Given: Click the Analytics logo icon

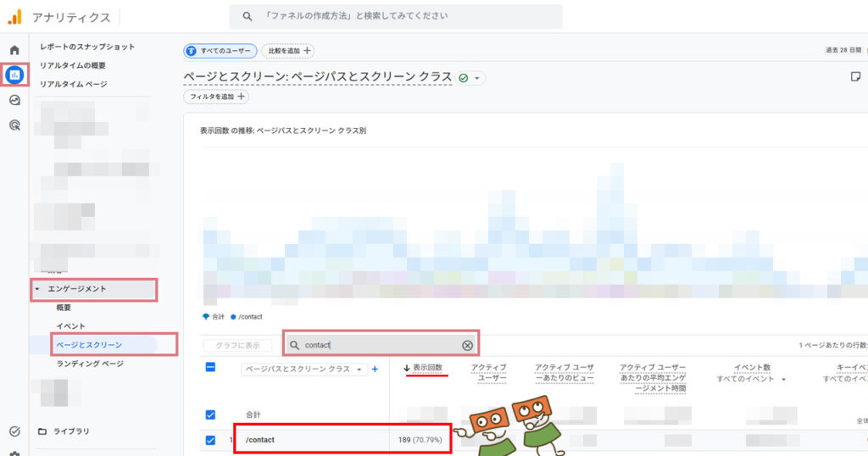Looking at the screenshot, I should pos(14,17).
